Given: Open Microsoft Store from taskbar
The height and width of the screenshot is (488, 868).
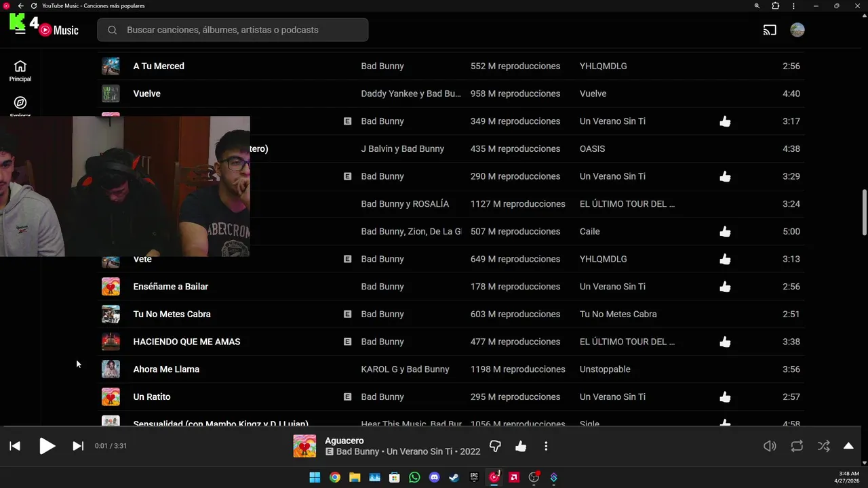Looking at the screenshot, I should point(394,477).
